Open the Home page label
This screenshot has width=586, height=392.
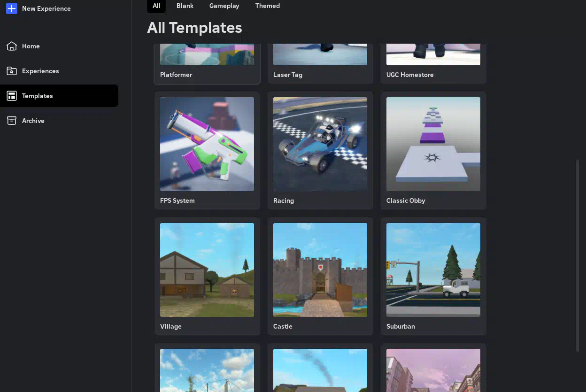(31, 46)
